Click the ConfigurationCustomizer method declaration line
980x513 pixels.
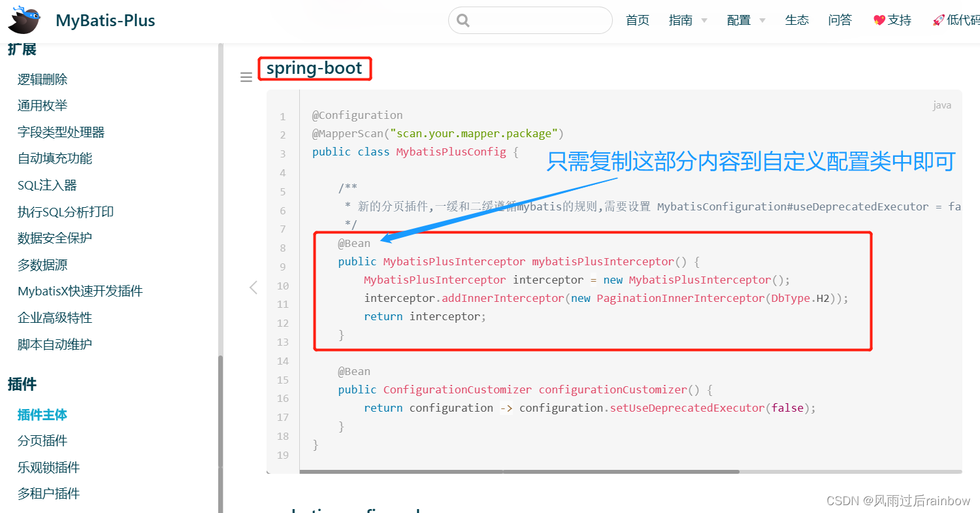point(525,389)
